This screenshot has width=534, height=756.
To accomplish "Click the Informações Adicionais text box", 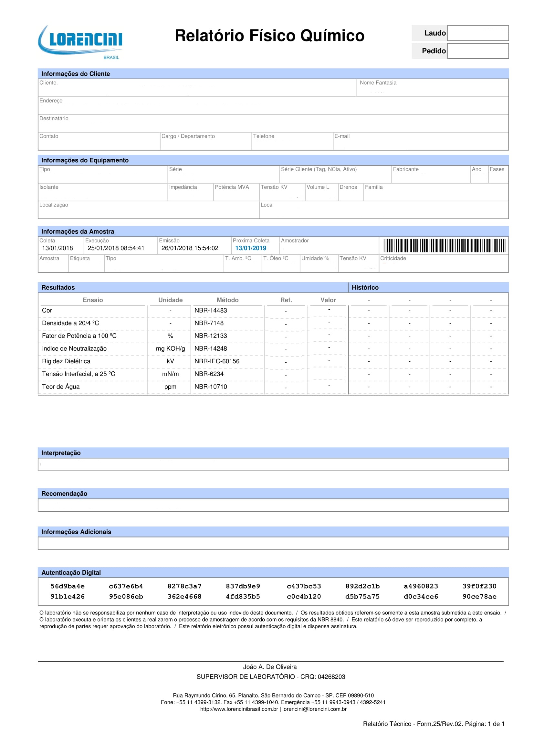I will pos(273,543).
